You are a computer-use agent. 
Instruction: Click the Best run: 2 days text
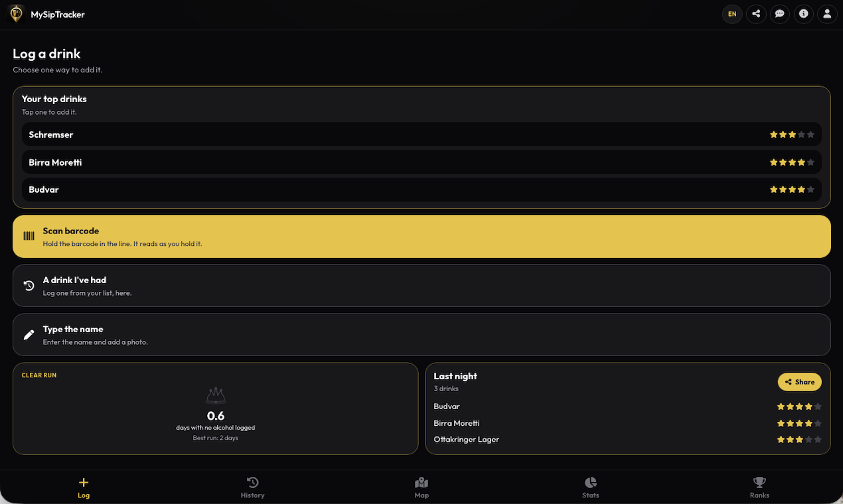[x=216, y=438]
